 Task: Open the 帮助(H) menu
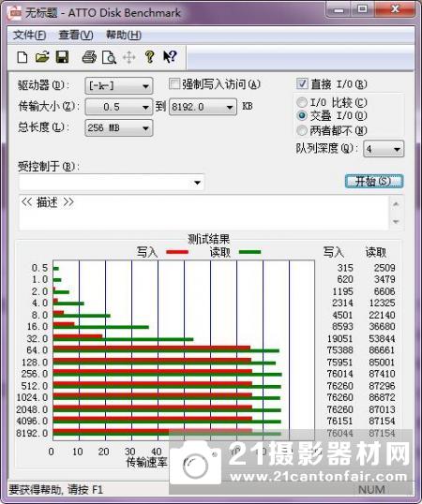click(x=124, y=35)
